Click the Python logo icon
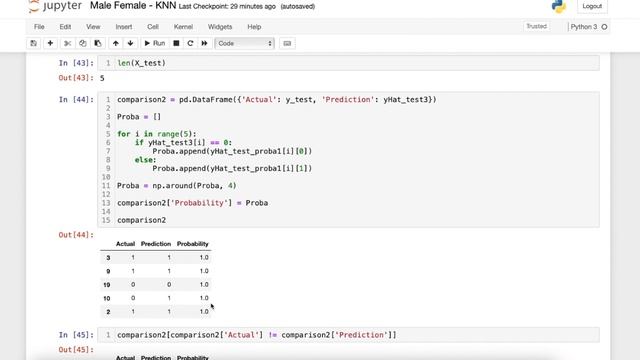The image size is (640, 360). (559, 6)
